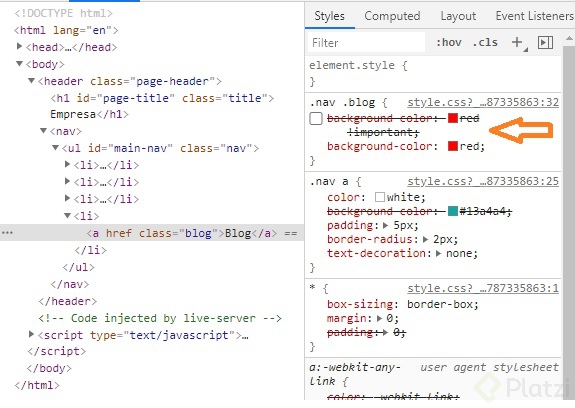Viewport: 575px width, 408px height.
Task: Expand the script text/javascript node
Action: 32,334
